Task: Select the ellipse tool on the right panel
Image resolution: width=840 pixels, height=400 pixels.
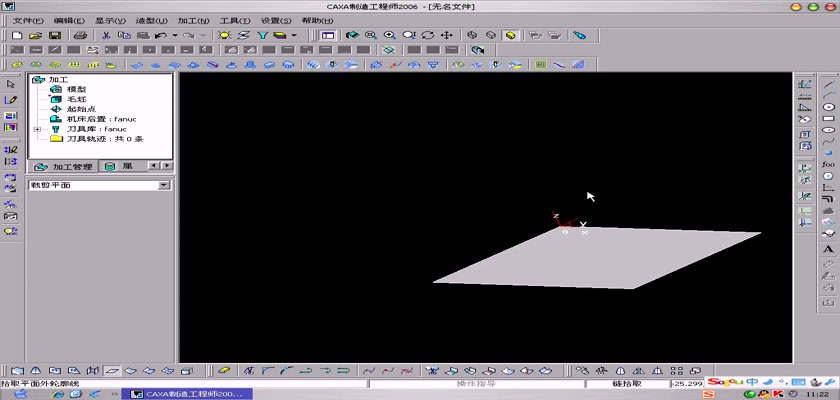Action: [828, 130]
